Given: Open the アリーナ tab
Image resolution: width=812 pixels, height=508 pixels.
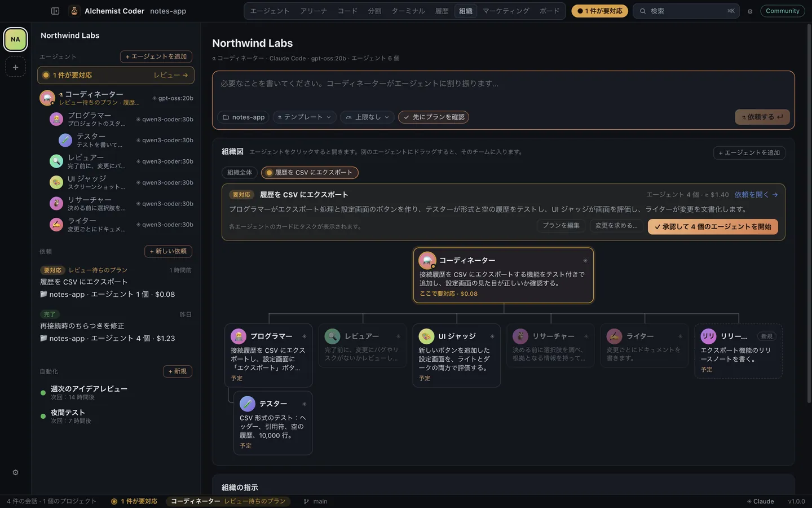Looking at the screenshot, I should pos(314,11).
